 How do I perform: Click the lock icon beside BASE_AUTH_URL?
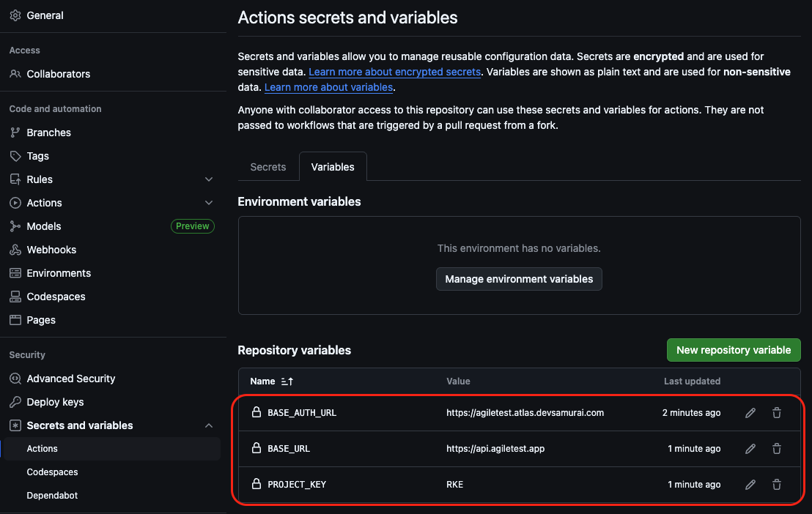coord(256,413)
